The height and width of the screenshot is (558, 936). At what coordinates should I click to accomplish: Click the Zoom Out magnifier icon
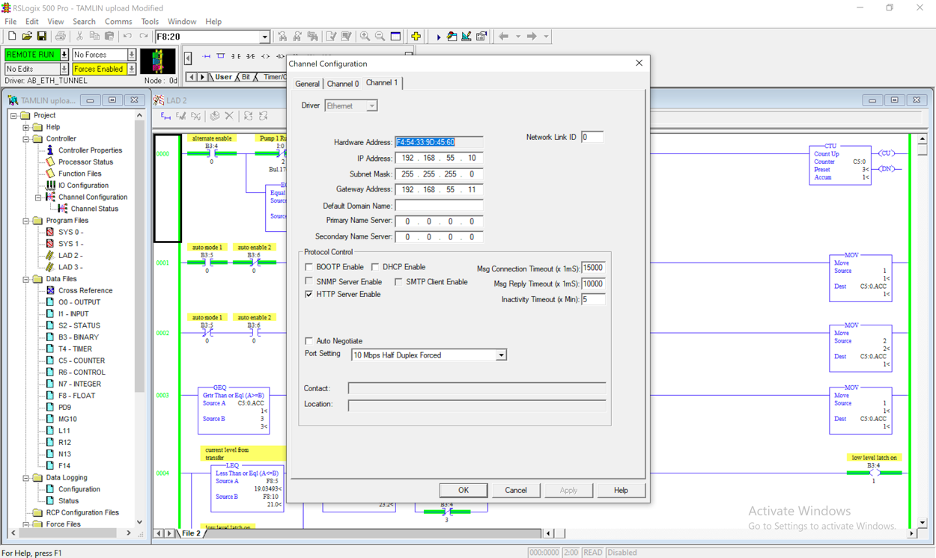coord(380,36)
